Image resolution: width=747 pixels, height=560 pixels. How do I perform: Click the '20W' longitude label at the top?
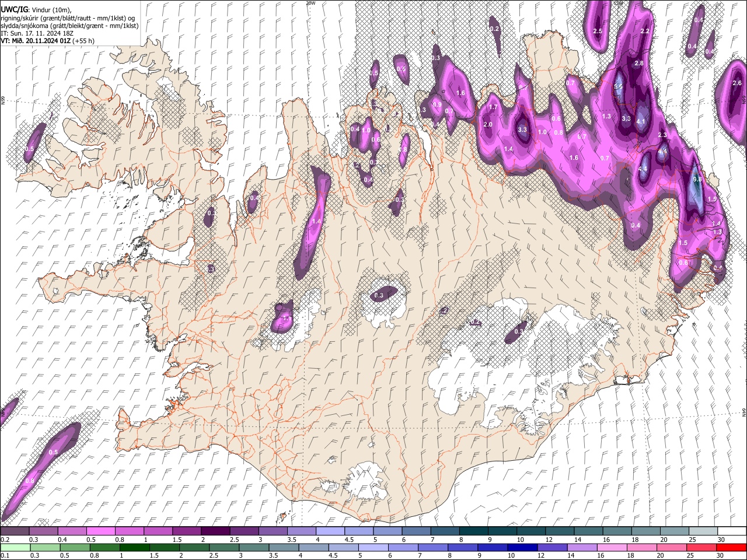[x=310, y=3]
